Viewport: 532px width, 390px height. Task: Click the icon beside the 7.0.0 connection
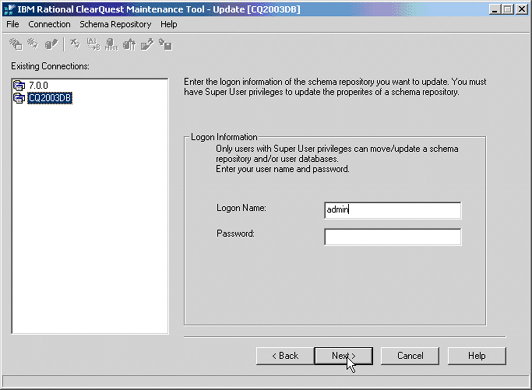pos(19,86)
